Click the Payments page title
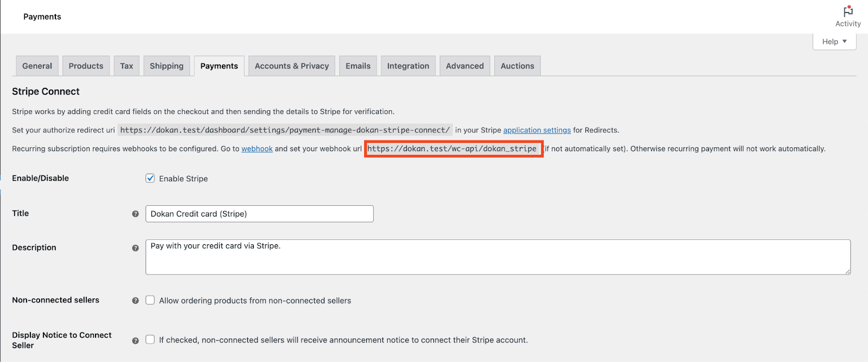 (x=42, y=17)
